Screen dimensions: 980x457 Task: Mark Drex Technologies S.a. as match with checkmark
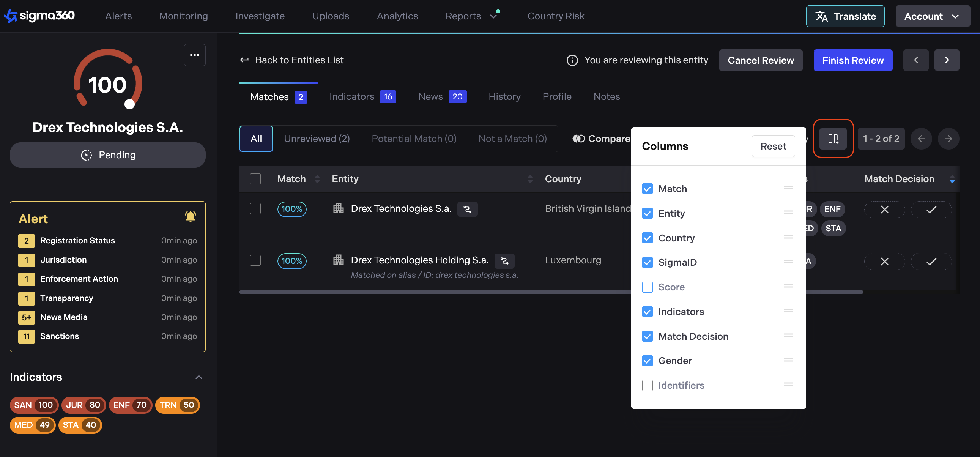[x=931, y=210]
